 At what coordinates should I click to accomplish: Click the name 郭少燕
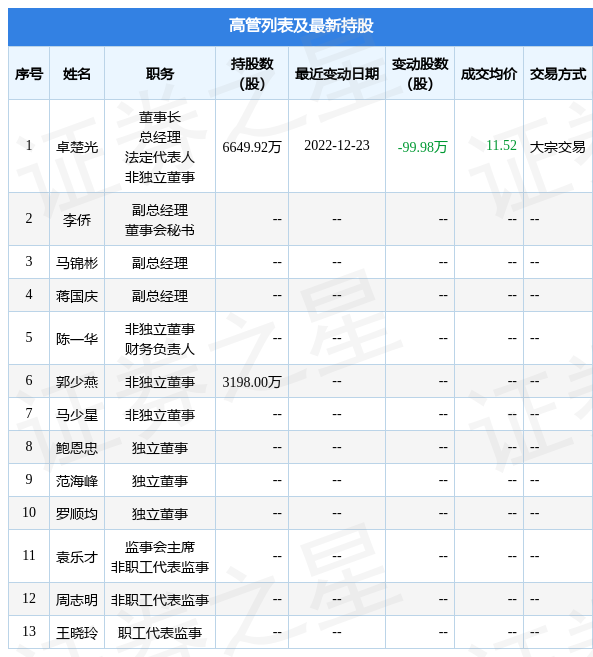pyautogui.click(x=77, y=382)
